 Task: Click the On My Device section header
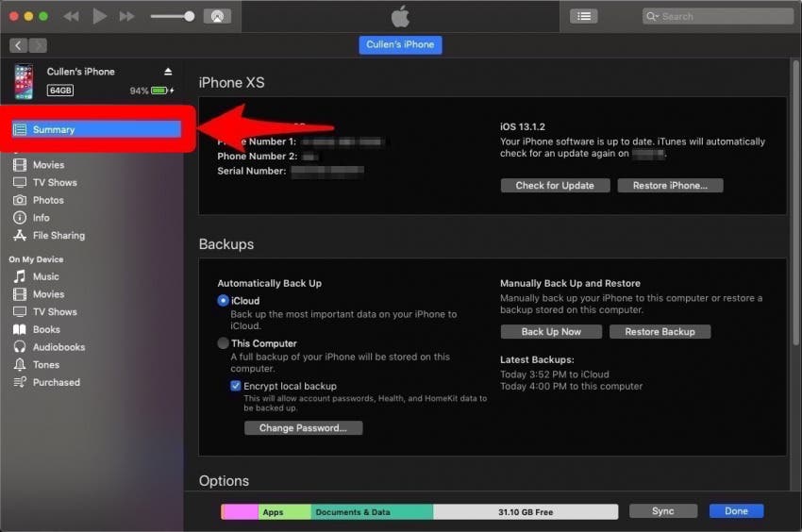pyautogui.click(x=36, y=259)
